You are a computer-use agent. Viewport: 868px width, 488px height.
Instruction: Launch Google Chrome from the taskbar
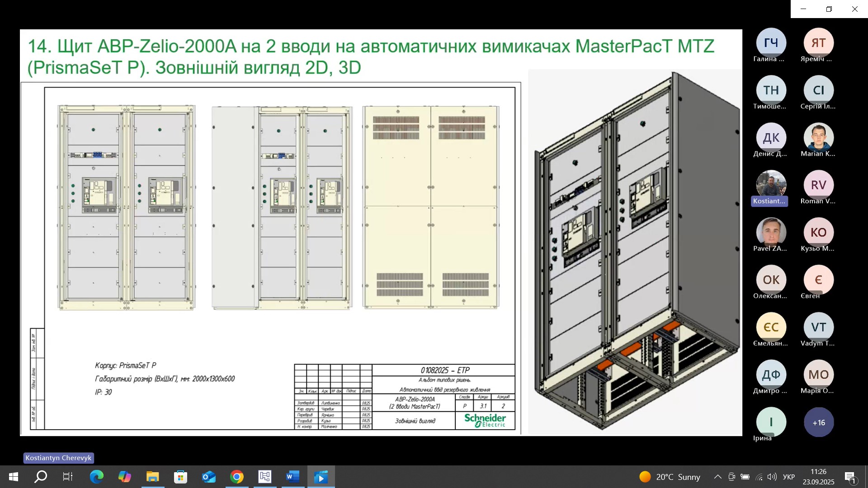(236, 477)
